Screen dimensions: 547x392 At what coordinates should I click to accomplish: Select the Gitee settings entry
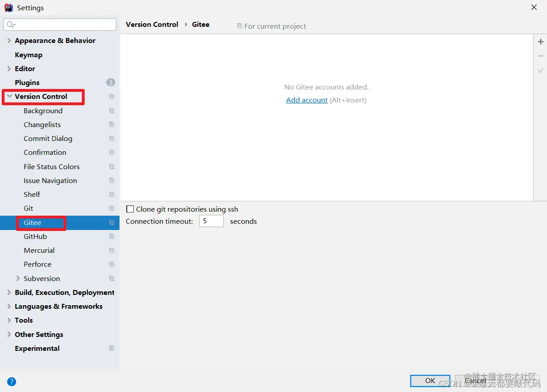pyautogui.click(x=60, y=222)
